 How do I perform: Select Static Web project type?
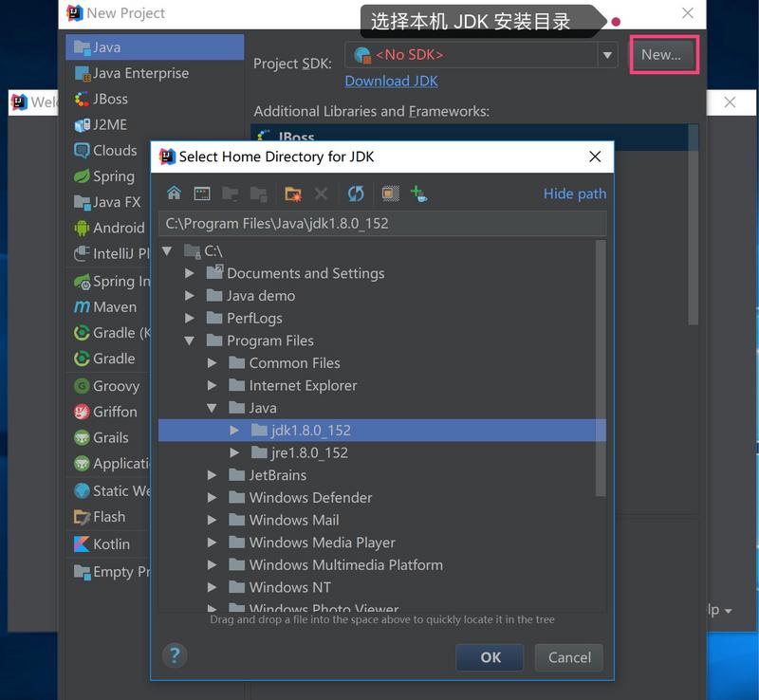click(112, 491)
